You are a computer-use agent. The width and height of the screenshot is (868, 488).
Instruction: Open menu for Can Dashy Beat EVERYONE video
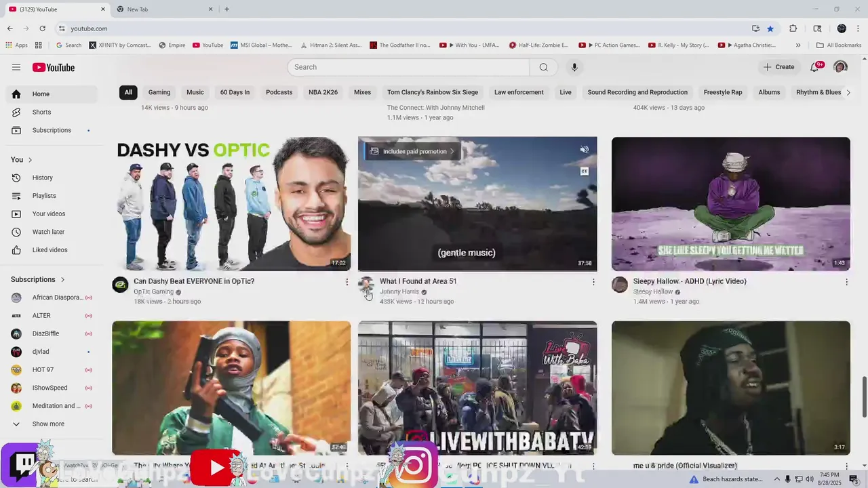pos(347,282)
